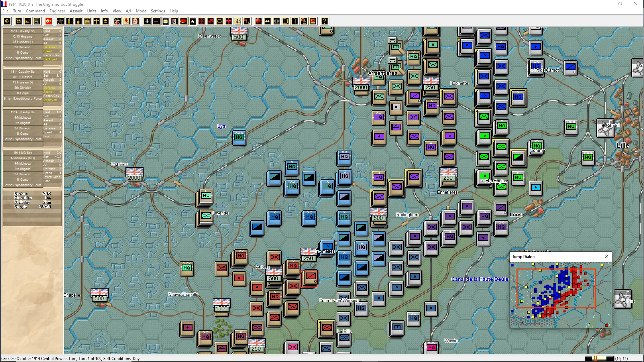Viewport: 644px width, 362px height.
Task: Open the Turn menu
Action: [17, 11]
